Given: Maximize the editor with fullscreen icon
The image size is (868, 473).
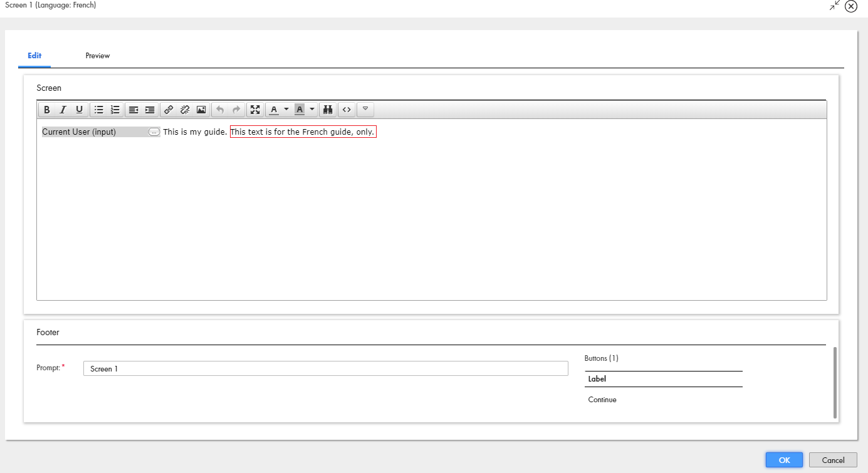Looking at the screenshot, I should click(x=255, y=110).
